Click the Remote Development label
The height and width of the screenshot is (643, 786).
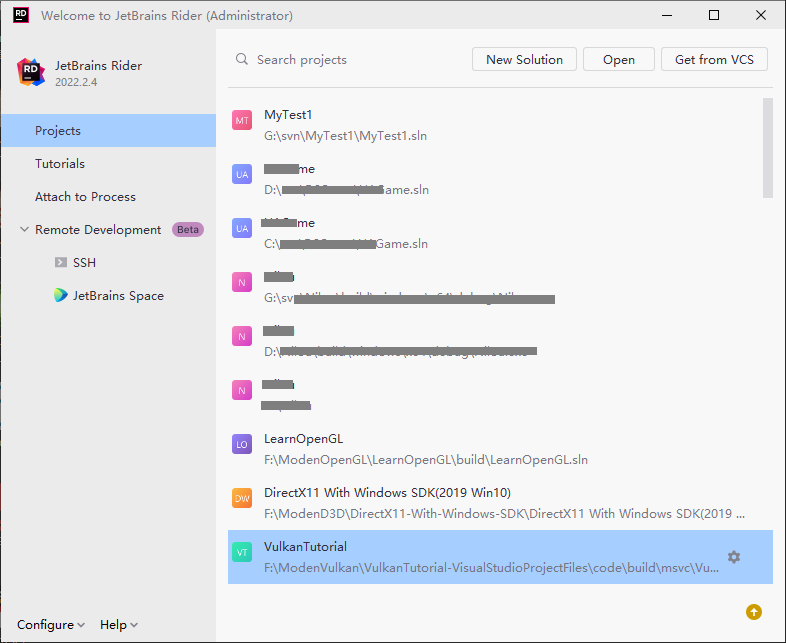coord(98,230)
